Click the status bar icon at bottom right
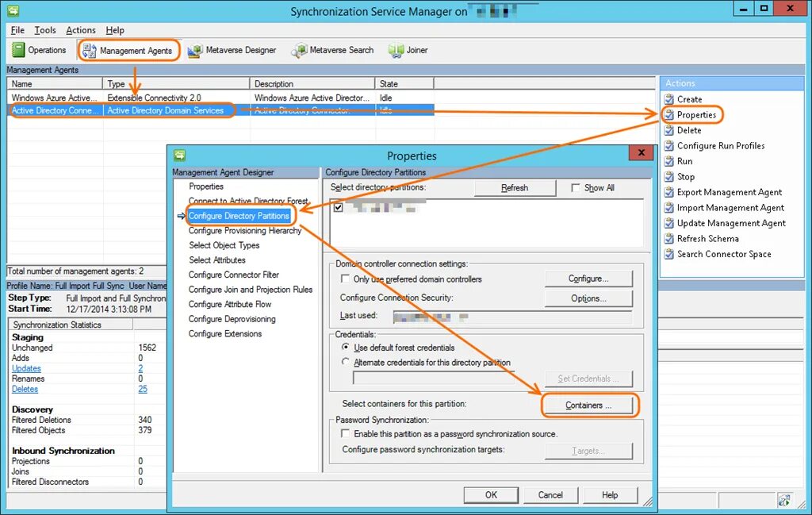 pos(784,500)
